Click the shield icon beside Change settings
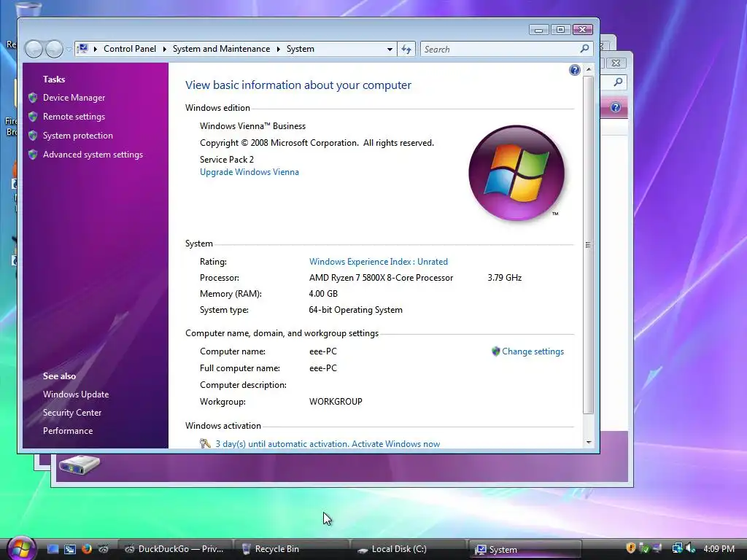747x560 pixels. point(495,351)
